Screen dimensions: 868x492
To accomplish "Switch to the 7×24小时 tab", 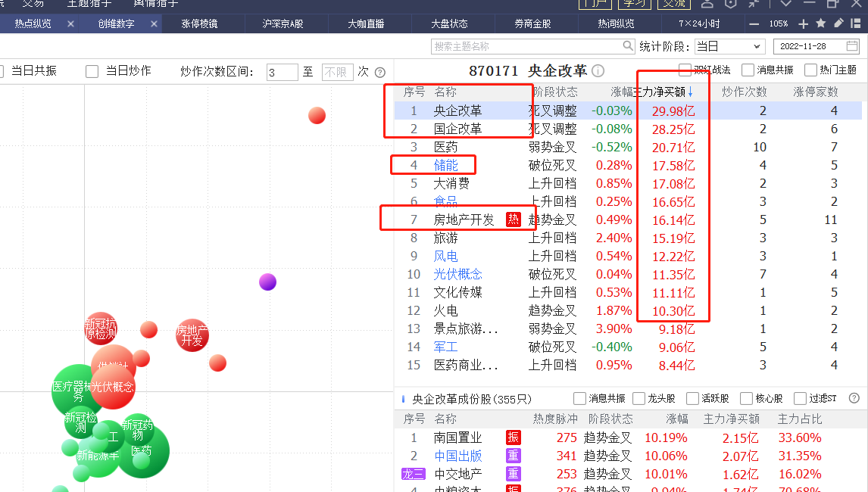I will (x=699, y=23).
